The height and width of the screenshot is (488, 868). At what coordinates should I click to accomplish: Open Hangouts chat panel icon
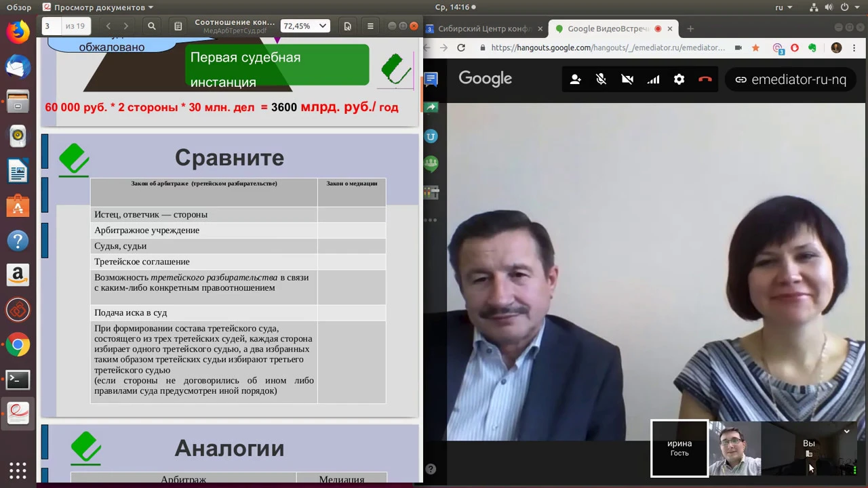(x=431, y=79)
